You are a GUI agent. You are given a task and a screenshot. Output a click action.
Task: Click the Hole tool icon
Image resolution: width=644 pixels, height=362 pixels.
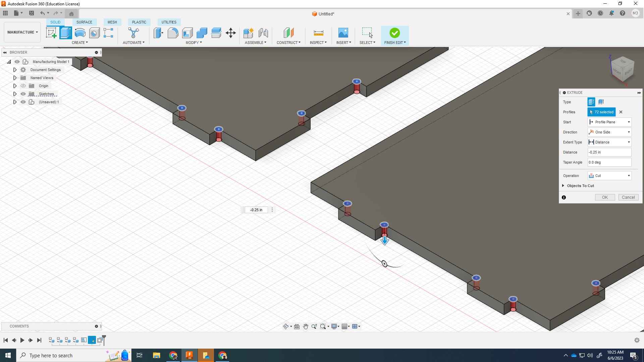(95, 33)
